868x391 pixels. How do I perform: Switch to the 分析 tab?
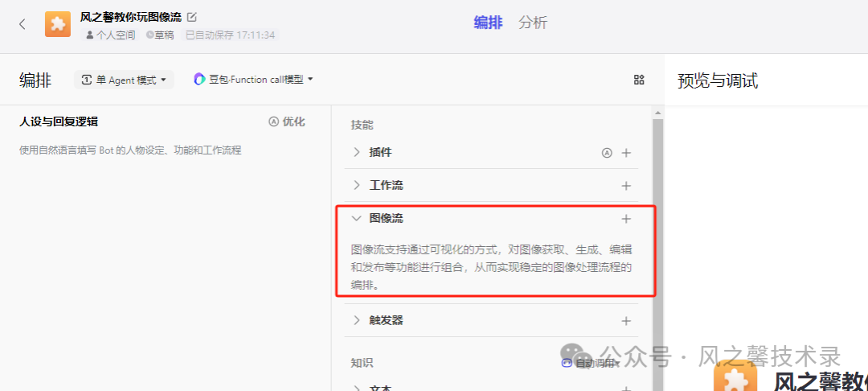pos(533,23)
